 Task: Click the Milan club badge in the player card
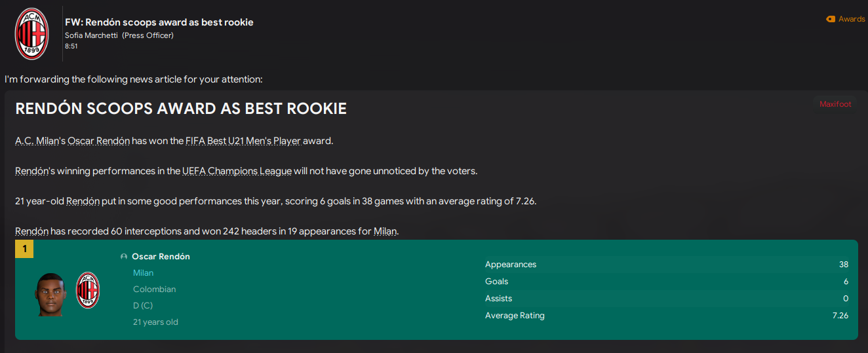point(88,289)
